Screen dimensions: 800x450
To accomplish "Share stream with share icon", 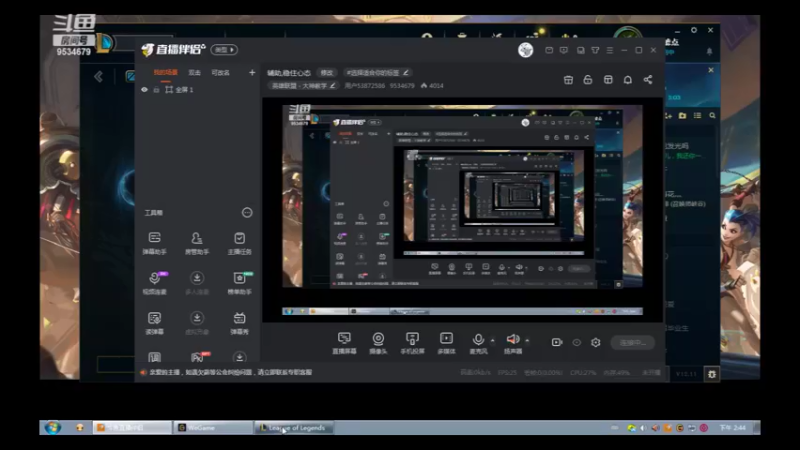I will [x=647, y=80].
